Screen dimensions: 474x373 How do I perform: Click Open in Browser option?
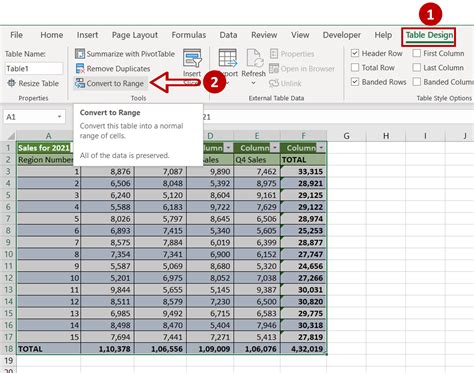coord(302,69)
